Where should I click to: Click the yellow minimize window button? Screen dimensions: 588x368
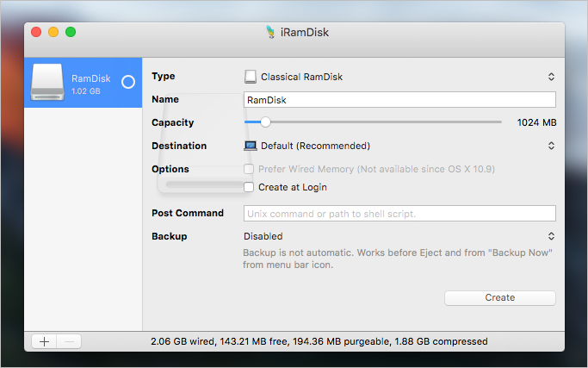point(53,32)
